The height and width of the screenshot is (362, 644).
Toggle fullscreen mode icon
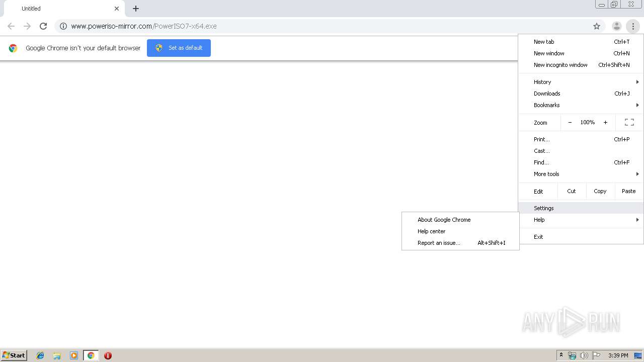pyautogui.click(x=629, y=122)
